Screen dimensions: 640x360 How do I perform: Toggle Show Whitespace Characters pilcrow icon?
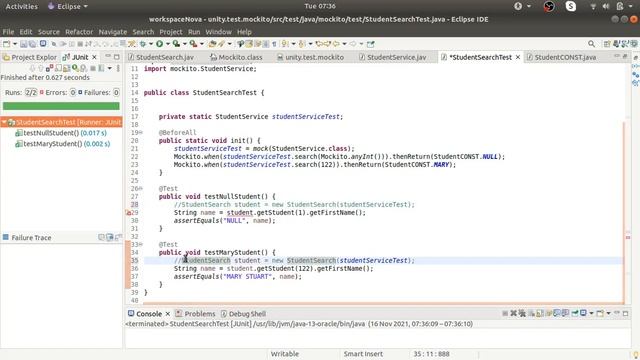point(274,44)
